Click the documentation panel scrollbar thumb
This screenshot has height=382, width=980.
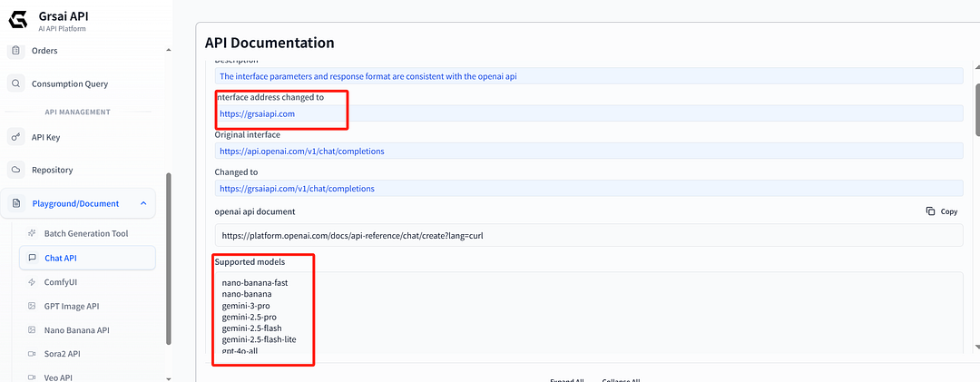(977, 109)
